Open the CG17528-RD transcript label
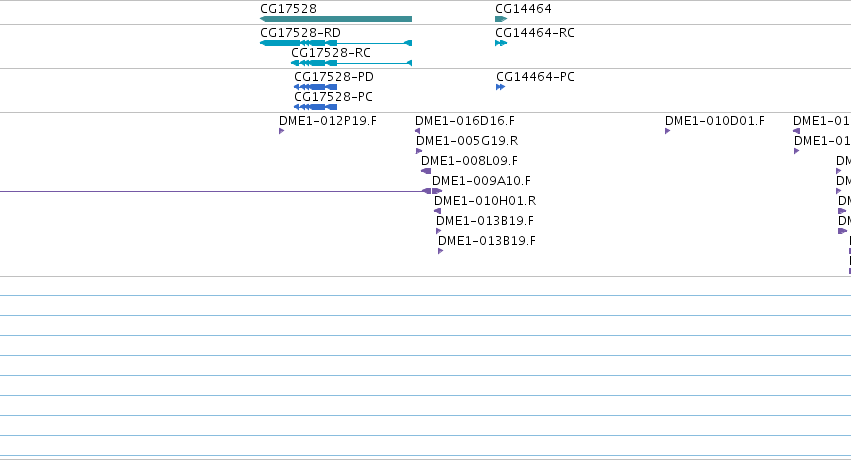The image size is (851, 460). point(301,33)
